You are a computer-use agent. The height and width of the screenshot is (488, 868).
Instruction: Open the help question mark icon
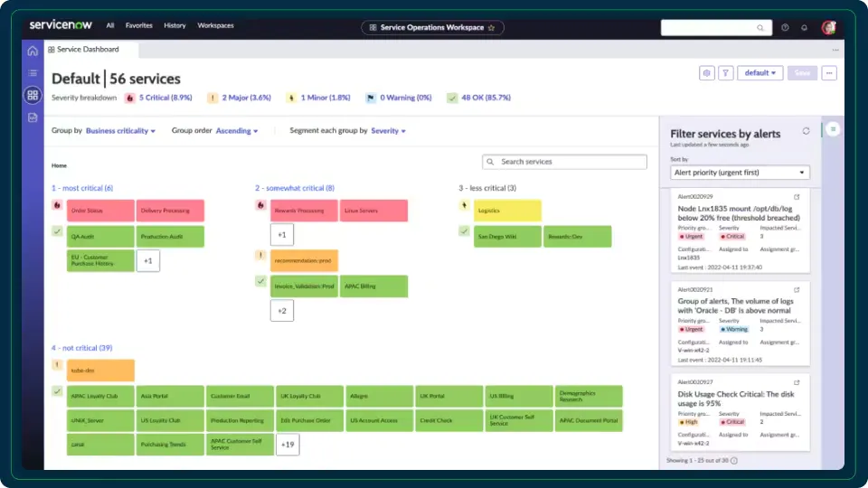pos(785,28)
